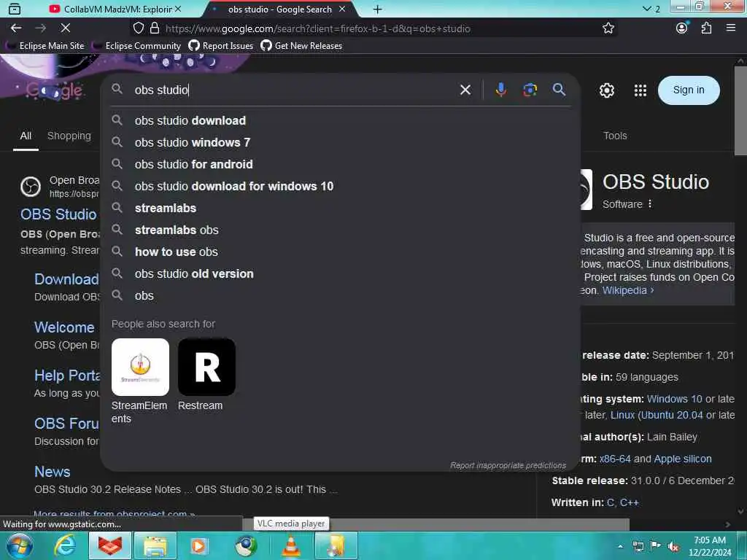This screenshot has width=747, height=560.
Task: Switch to the obs studio Google Search tab
Action: (279, 9)
